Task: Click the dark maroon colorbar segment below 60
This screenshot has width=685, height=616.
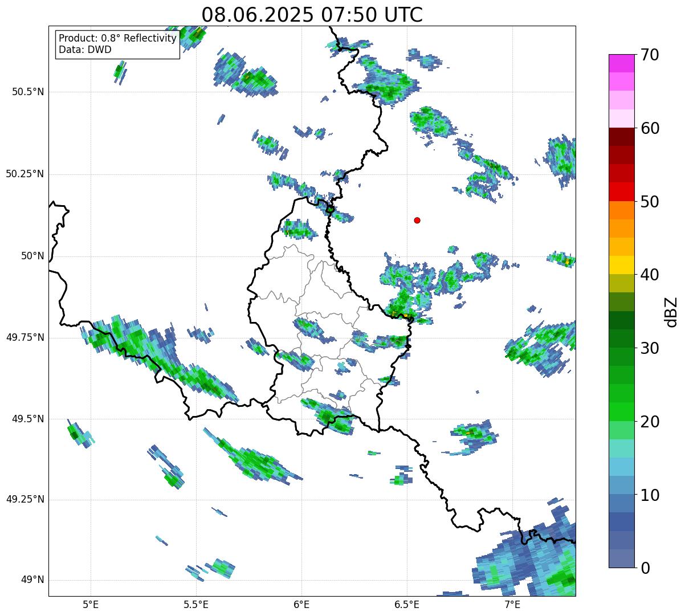Action: point(622,137)
